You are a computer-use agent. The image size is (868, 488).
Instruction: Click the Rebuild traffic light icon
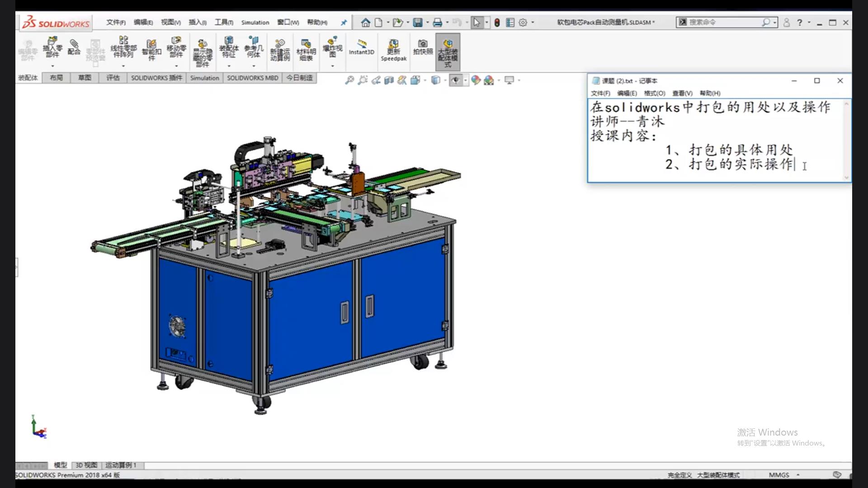[x=497, y=22]
